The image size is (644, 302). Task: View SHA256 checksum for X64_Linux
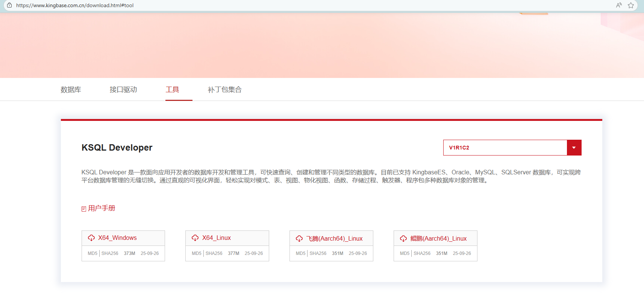click(x=214, y=253)
